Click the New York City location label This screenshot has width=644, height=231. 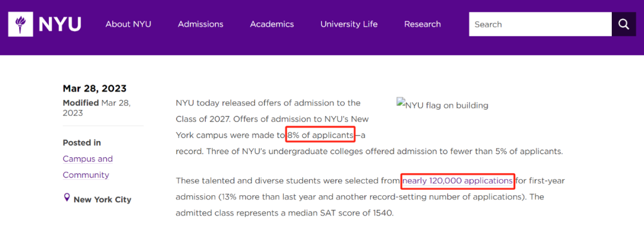[x=103, y=200]
